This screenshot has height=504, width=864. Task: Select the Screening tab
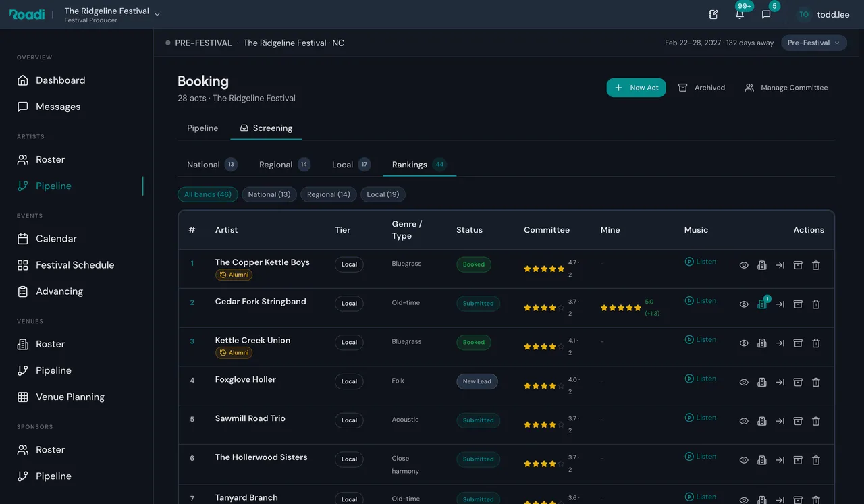pyautogui.click(x=266, y=128)
